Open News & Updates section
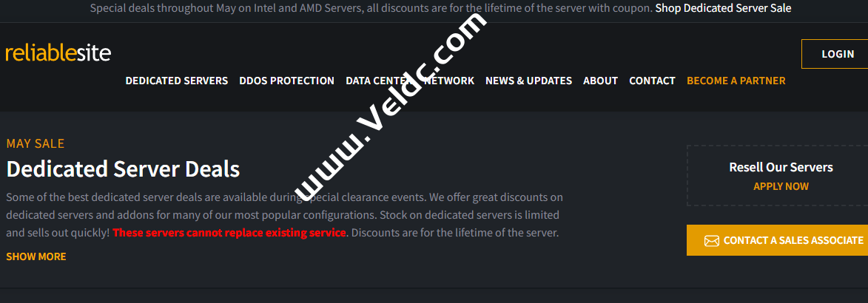Screen dimensions: 868x303 pyautogui.click(x=528, y=81)
